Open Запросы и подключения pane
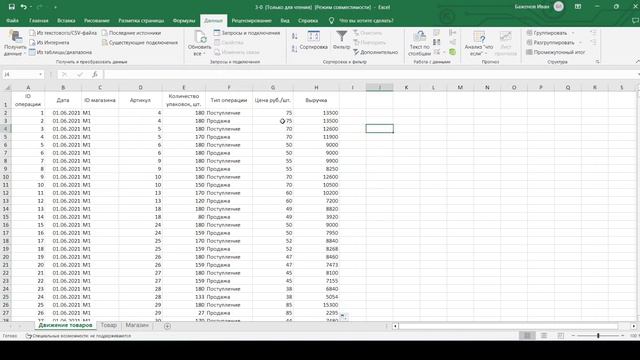The image size is (640, 360). [247, 33]
